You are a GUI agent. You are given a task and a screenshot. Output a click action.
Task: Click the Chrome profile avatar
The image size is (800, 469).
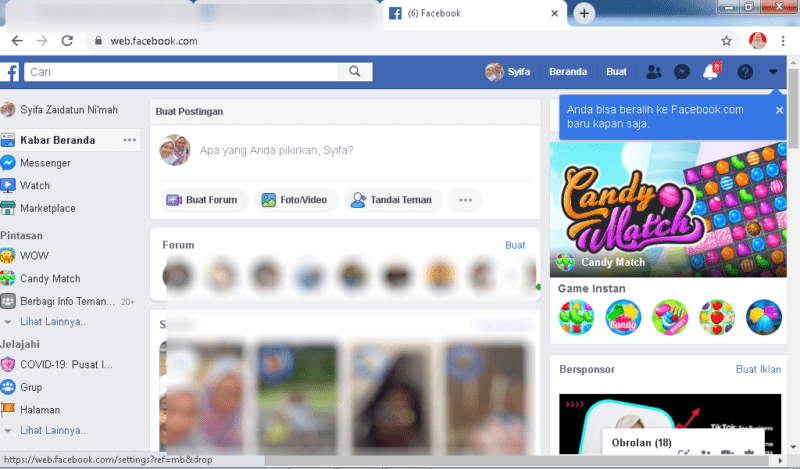(x=757, y=41)
